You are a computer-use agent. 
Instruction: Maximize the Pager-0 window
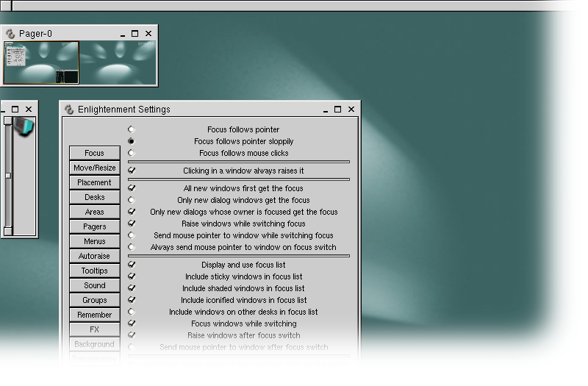pyautogui.click(x=135, y=34)
